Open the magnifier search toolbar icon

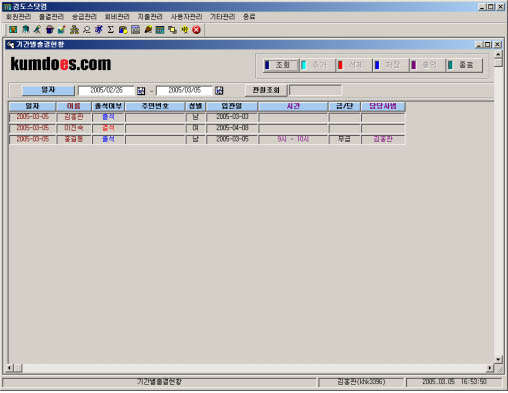pyautogui.click(x=87, y=30)
